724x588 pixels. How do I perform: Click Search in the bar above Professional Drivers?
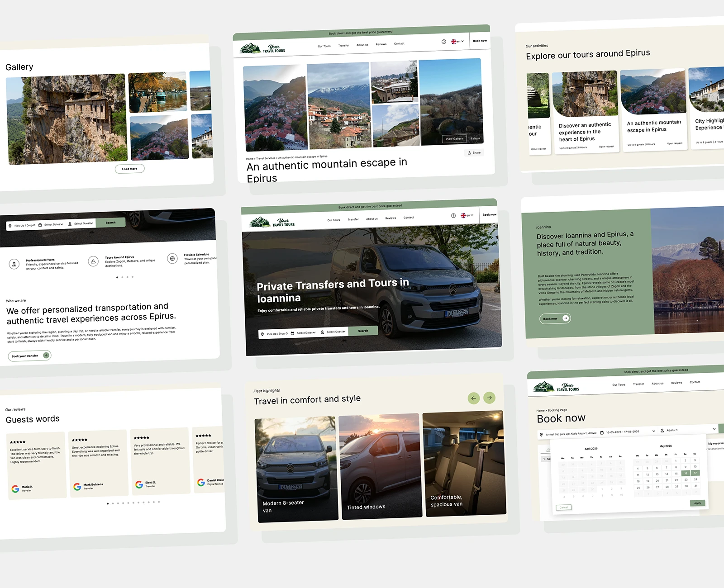click(110, 223)
